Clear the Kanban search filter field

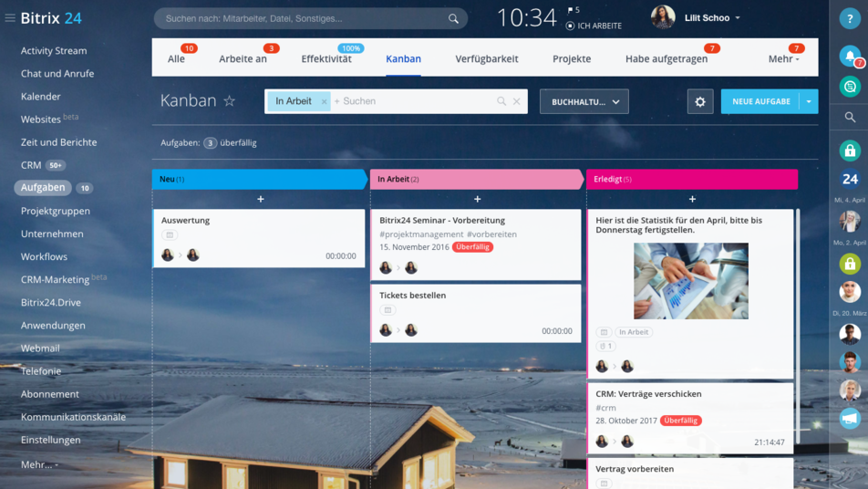(517, 101)
